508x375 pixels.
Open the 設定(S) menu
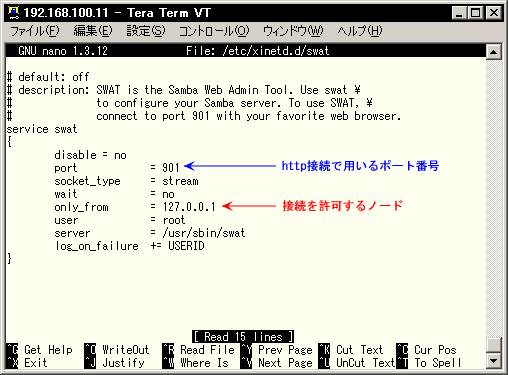[146, 31]
